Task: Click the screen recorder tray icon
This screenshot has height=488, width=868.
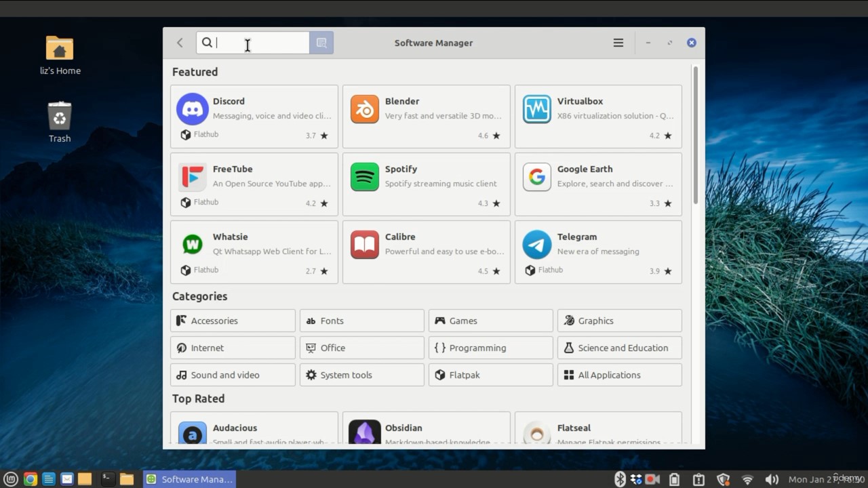Action: tap(653, 479)
